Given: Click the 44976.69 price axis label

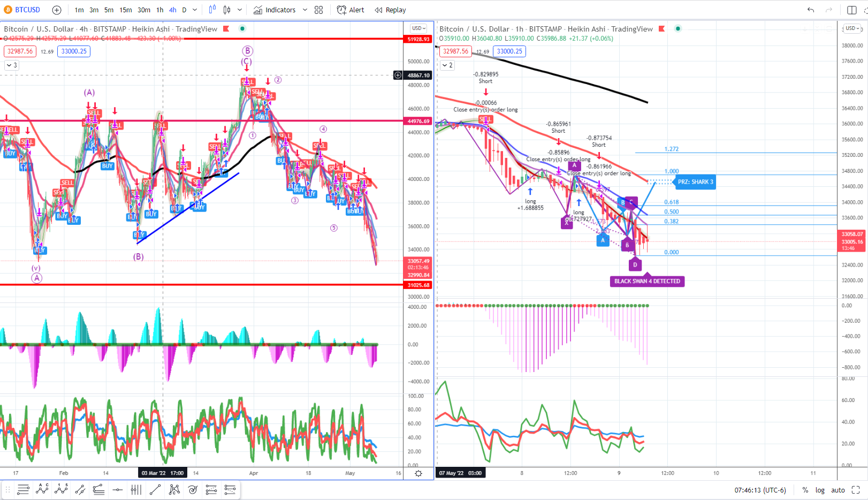Looking at the screenshot, I should pyautogui.click(x=418, y=122).
